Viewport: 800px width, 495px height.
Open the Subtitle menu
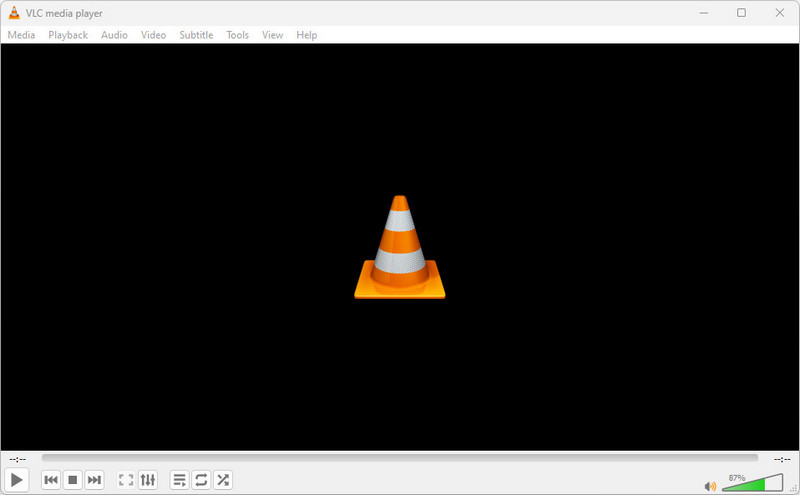(196, 35)
